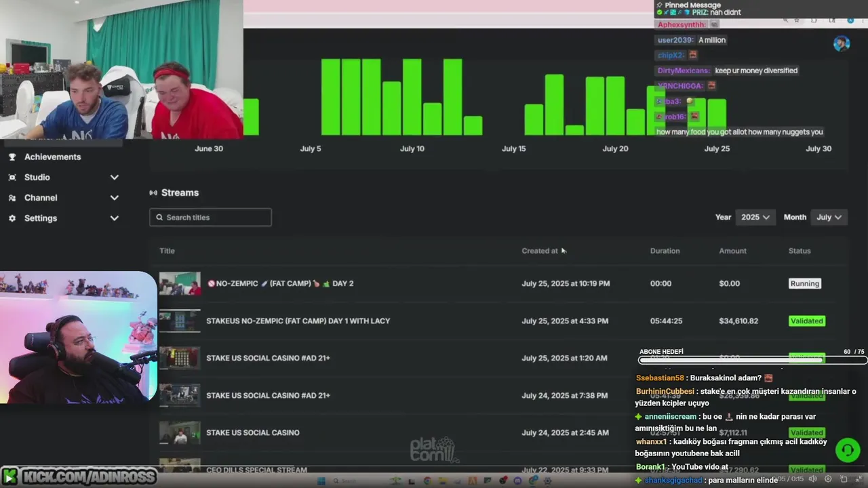The height and width of the screenshot is (488, 868).
Task: Click the Streams broadcast icon
Action: [153, 193]
